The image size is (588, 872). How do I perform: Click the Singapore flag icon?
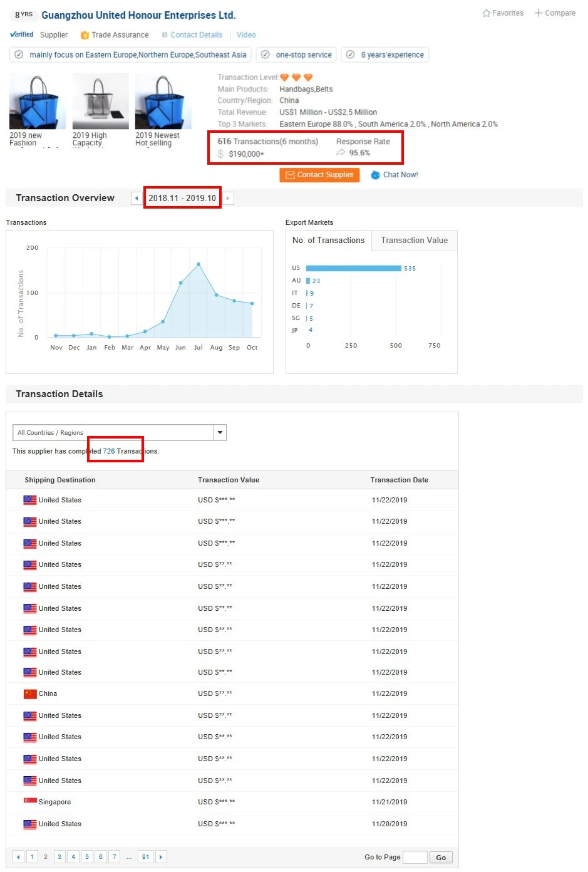(x=30, y=801)
